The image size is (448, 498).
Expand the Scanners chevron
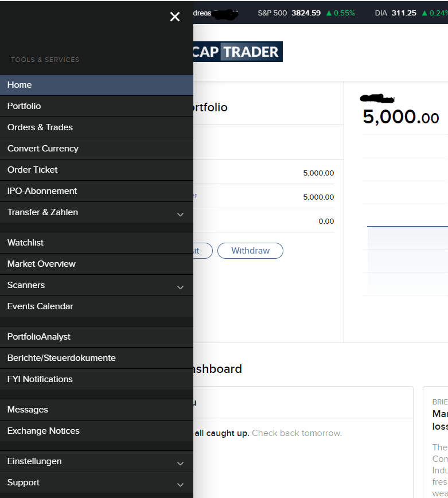(x=180, y=287)
